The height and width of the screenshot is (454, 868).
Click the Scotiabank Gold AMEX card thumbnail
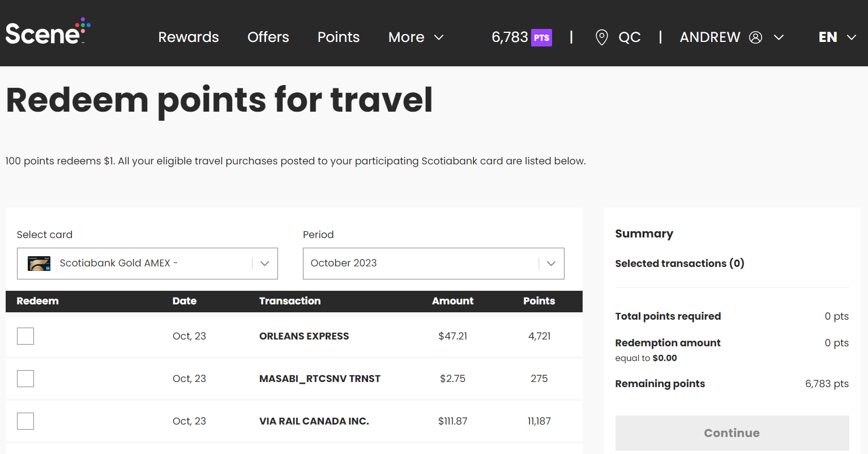39,263
